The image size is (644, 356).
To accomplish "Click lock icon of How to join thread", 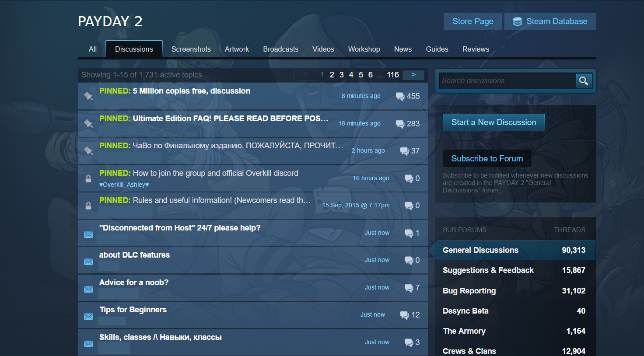I will [88, 178].
